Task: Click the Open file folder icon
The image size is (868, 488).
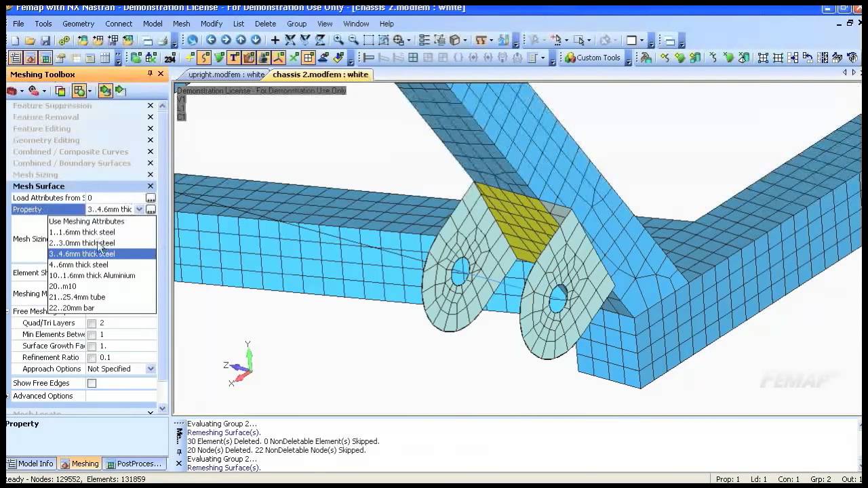Action: (x=30, y=41)
